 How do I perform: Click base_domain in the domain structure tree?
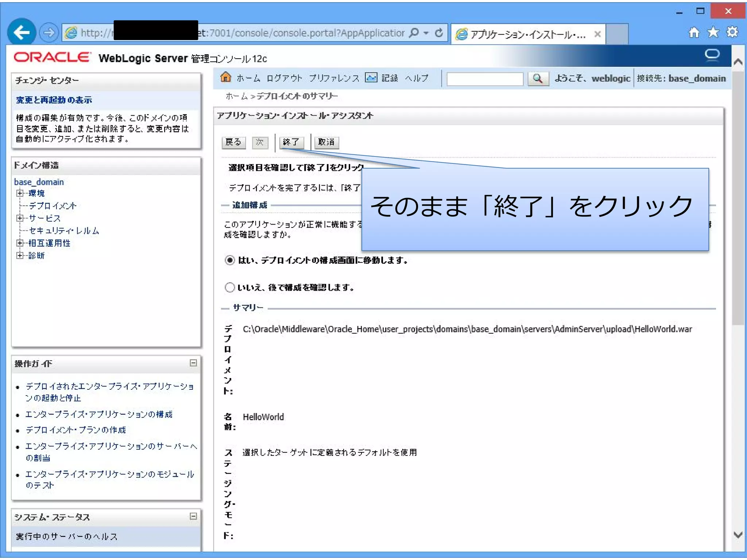tap(39, 182)
